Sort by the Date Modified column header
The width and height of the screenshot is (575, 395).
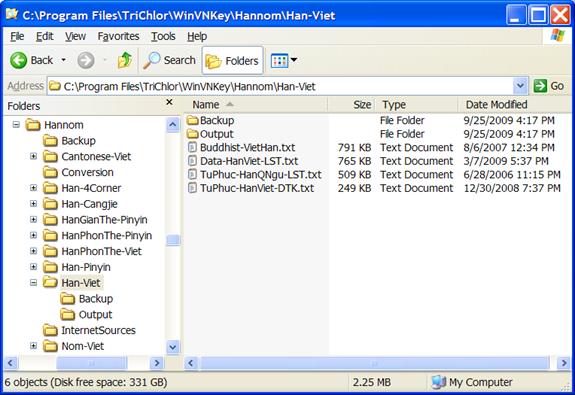click(515, 105)
